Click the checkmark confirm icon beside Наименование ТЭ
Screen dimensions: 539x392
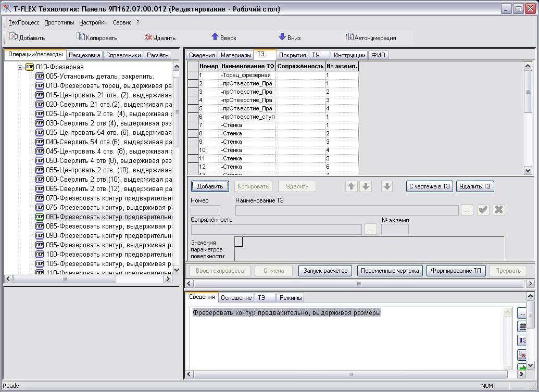point(483,210)
